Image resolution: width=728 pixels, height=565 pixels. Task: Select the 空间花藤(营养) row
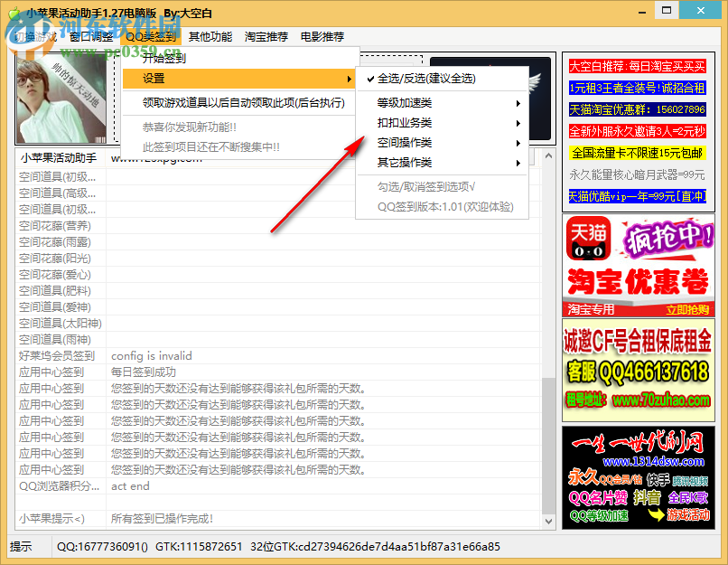tap(277, 226)
